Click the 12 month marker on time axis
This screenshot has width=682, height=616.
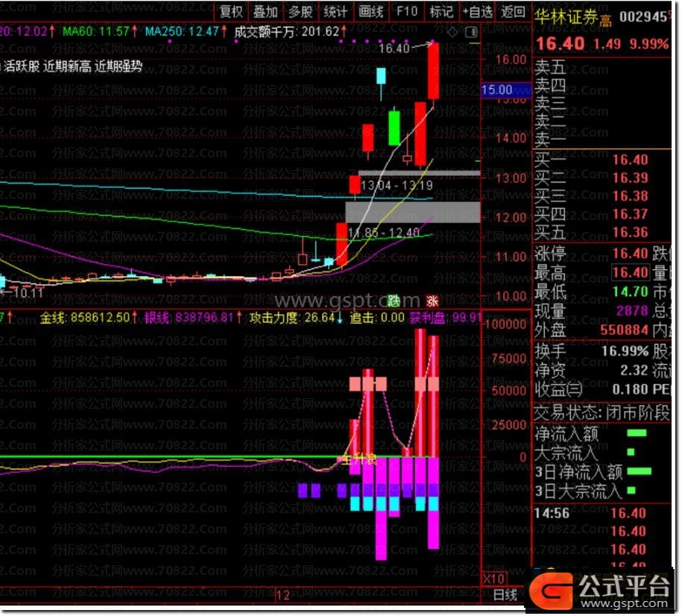(x=282, y=595)
